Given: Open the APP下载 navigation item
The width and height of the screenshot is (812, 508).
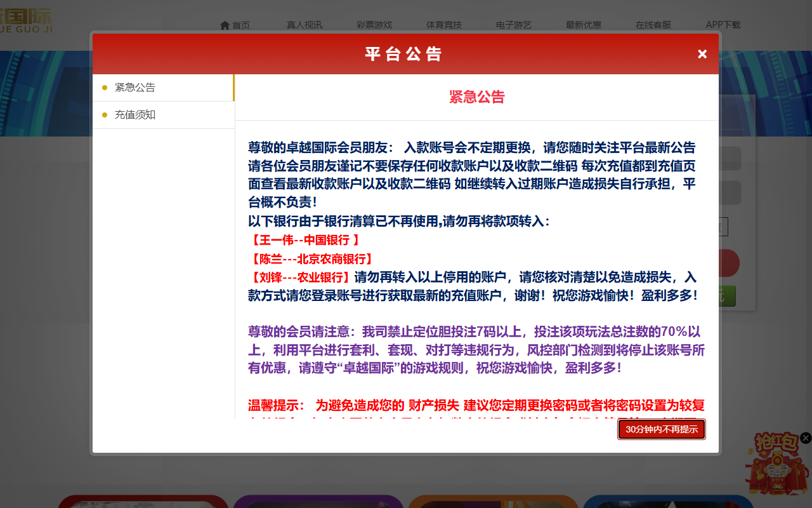Looking at the screenshot, I should click(x=723, y=25).
